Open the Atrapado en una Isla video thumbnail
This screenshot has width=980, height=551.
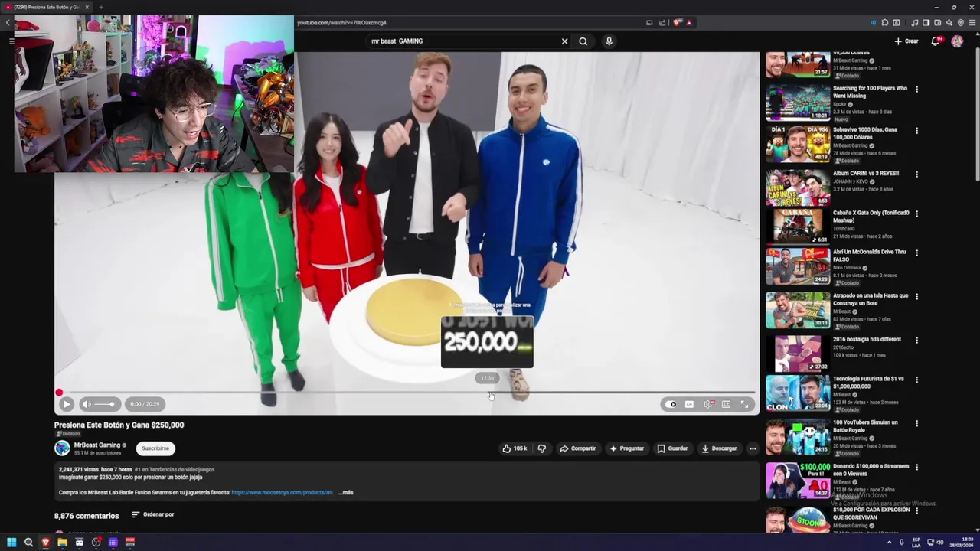[x=798, y=310]
